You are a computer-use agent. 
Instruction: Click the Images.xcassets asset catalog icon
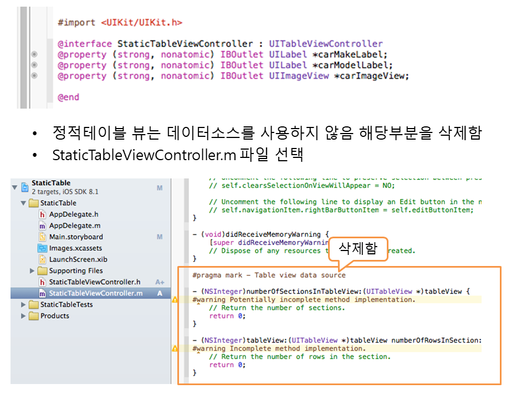coord(43,248)
